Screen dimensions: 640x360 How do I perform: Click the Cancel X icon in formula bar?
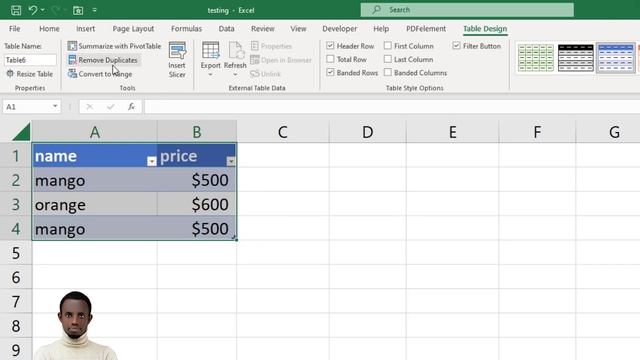pyautogui.click(x=89, y=107)
